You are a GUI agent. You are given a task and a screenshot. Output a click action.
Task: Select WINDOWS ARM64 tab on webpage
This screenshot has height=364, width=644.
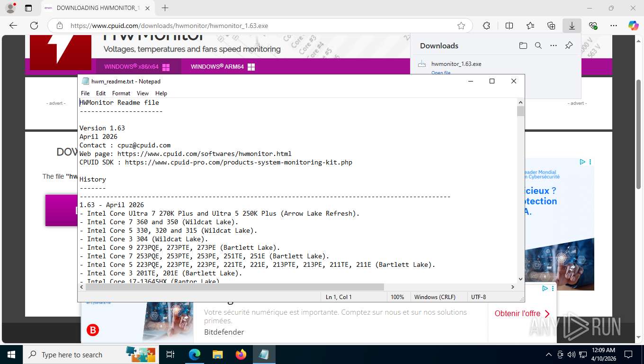tap(223, 67)
